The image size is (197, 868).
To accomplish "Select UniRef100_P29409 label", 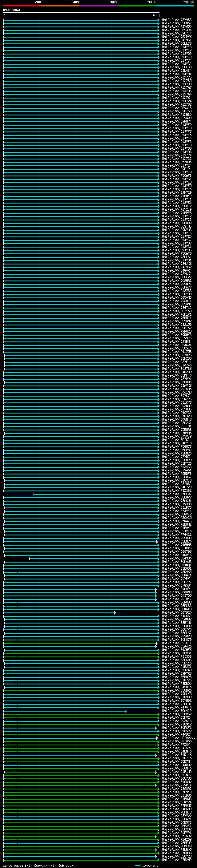I will pyautogui.click(x=177, y=118).
